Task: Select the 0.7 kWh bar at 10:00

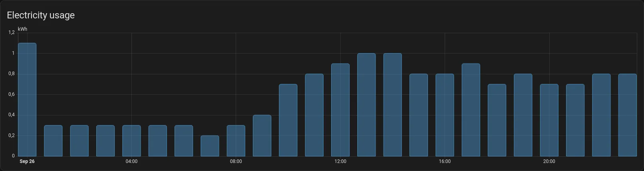Action: (288, 120)
